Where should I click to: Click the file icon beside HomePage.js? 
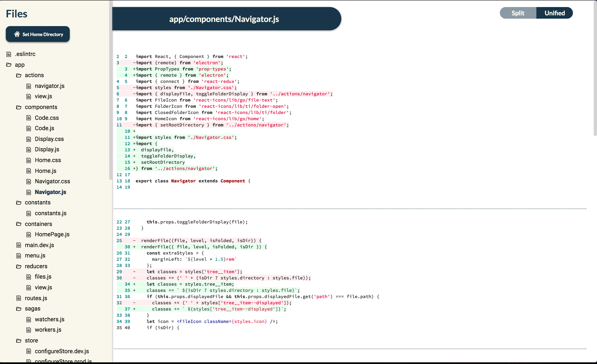[29, 234]
